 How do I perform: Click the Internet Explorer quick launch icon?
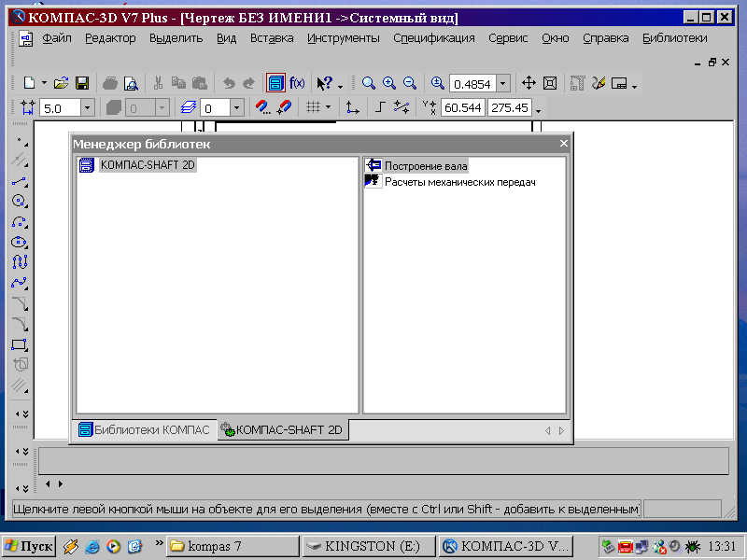92,546
